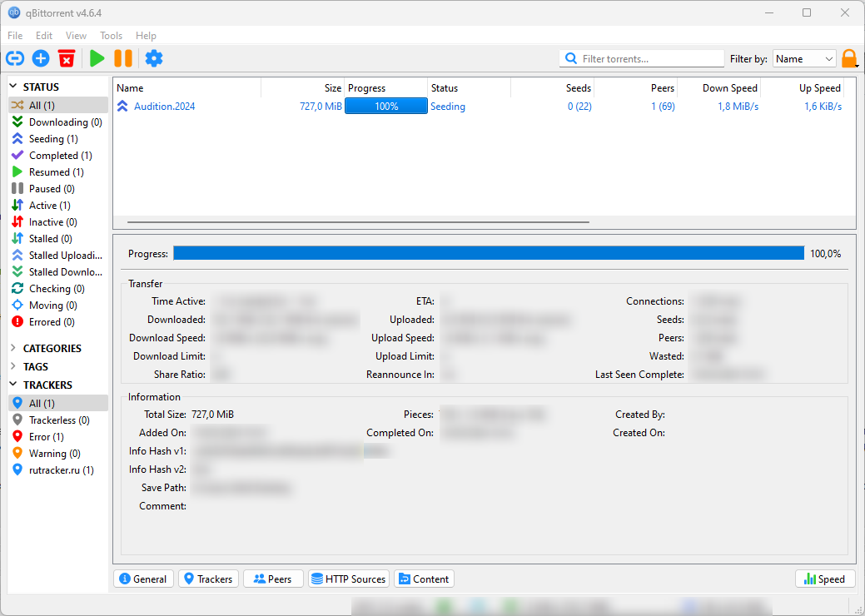Screen dimensions: 865x616
Task: Select the Moving (0) status filter
Action: [58, 305]
